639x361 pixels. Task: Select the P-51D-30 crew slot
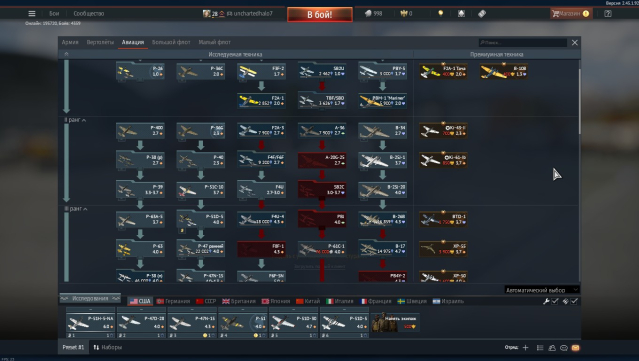[x=293, y=323]
